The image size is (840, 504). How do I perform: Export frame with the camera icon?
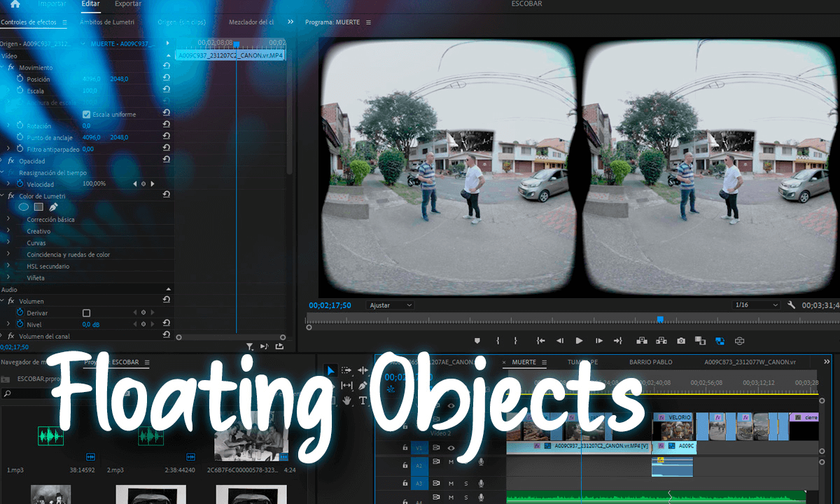click(680, 341)
